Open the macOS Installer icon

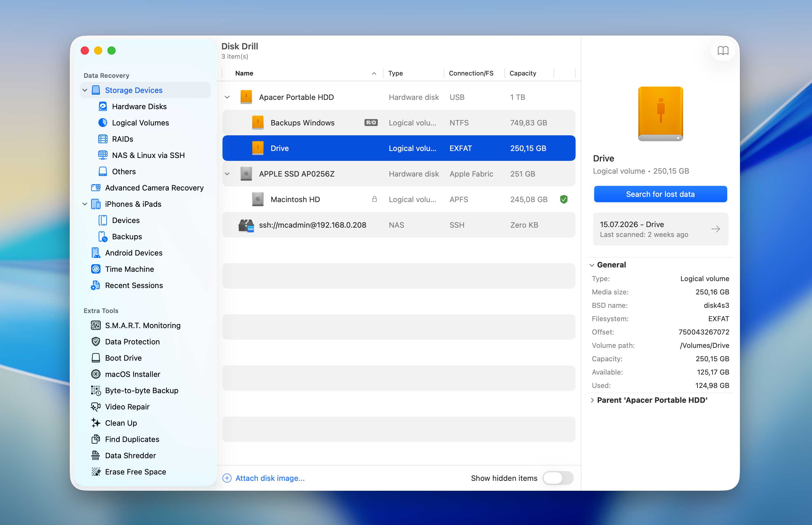[x=96, y=374]
